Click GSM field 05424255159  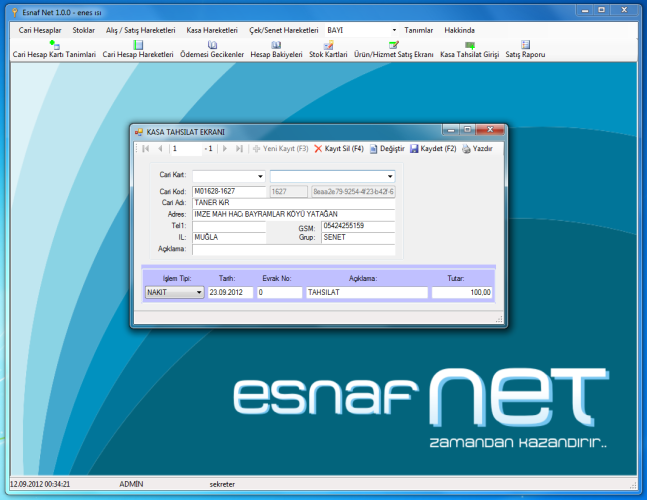coord(358,226)
